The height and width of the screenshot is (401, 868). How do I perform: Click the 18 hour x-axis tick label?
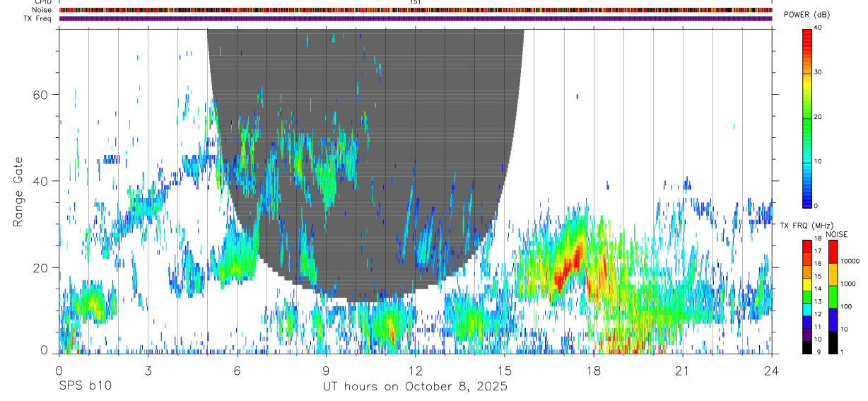[x=593, y=370]
